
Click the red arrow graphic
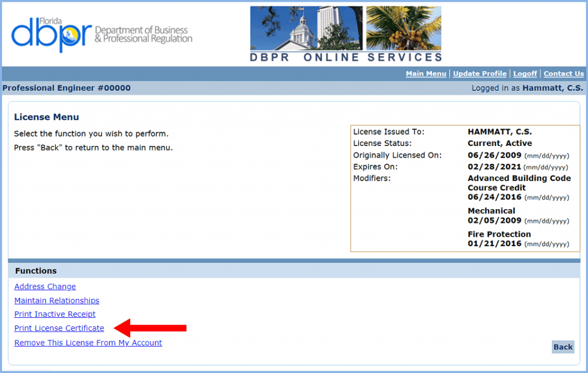tap(150, 328)
